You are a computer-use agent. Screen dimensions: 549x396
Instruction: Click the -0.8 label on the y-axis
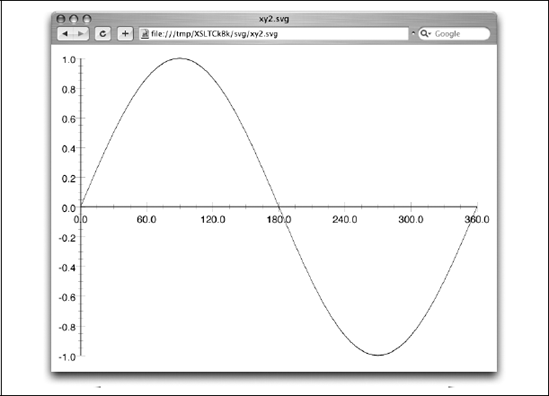pos(67,327)
